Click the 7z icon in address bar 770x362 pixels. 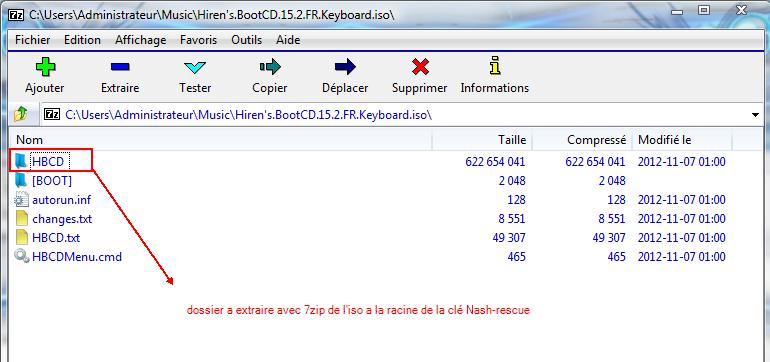coord(52,114)
